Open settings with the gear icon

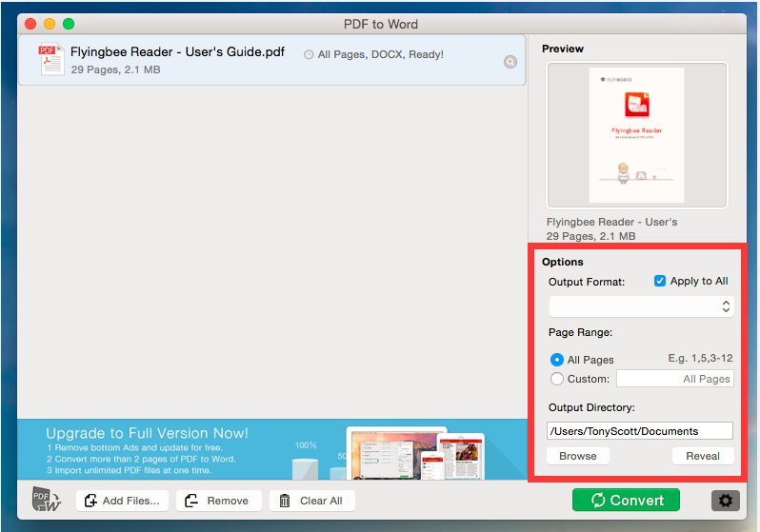725,501
